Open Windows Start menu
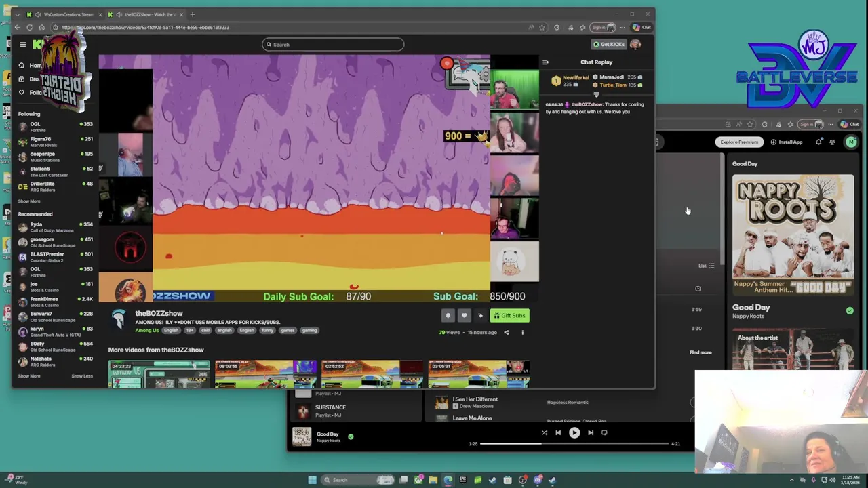The image size is (868, 488). 312,480
